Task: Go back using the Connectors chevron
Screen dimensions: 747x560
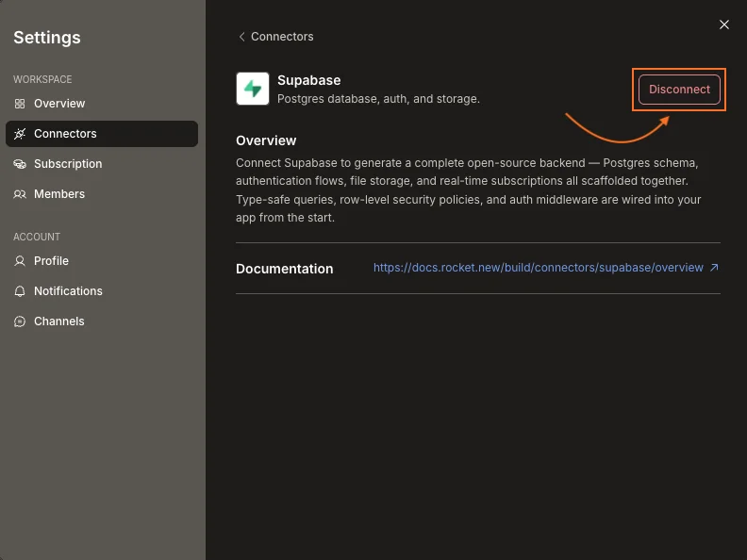Action: coord(242,37)
